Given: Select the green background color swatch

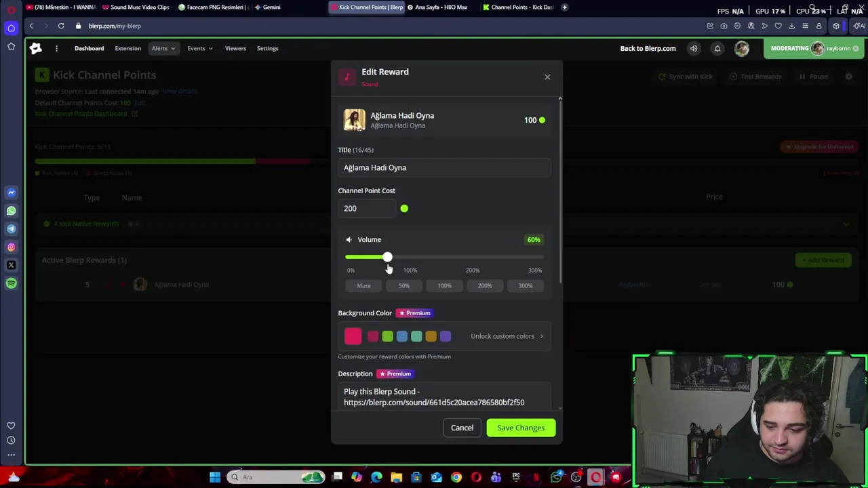Looking at the screenshot, I should 387,336.
